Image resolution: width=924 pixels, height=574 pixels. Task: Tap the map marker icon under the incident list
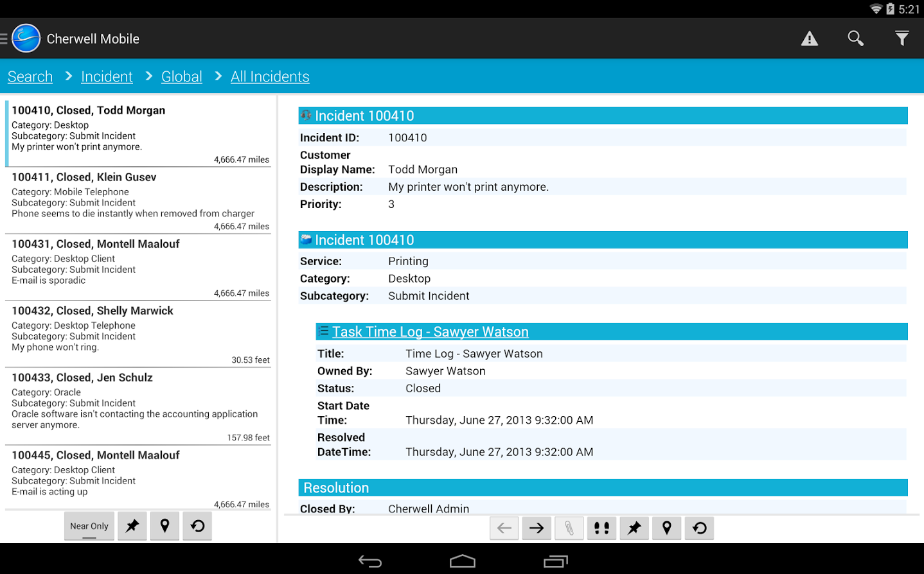(x=165, y=526)
